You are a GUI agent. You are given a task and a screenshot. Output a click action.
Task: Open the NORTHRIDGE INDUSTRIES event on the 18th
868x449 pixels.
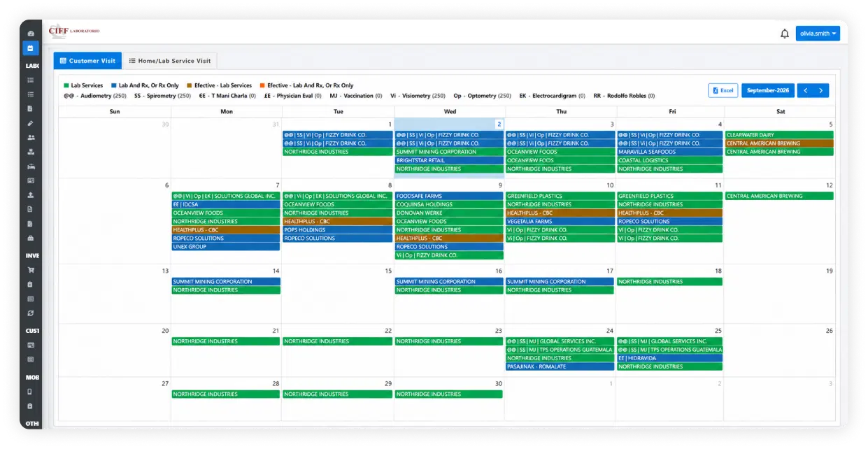tap(669, 282)
